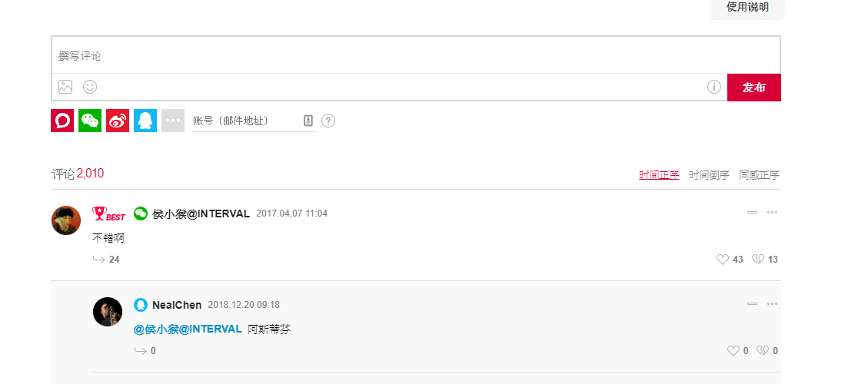Log in with QQ blue penguin icon
This screenshot has width=868, height=384.
pyautogui.click(x=145, y=121)
